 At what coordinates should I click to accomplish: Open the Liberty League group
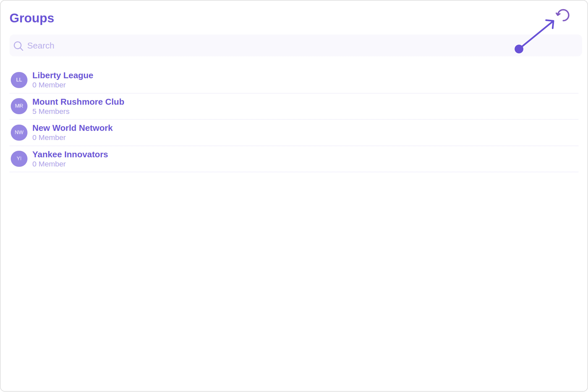[x=63, y=75]
